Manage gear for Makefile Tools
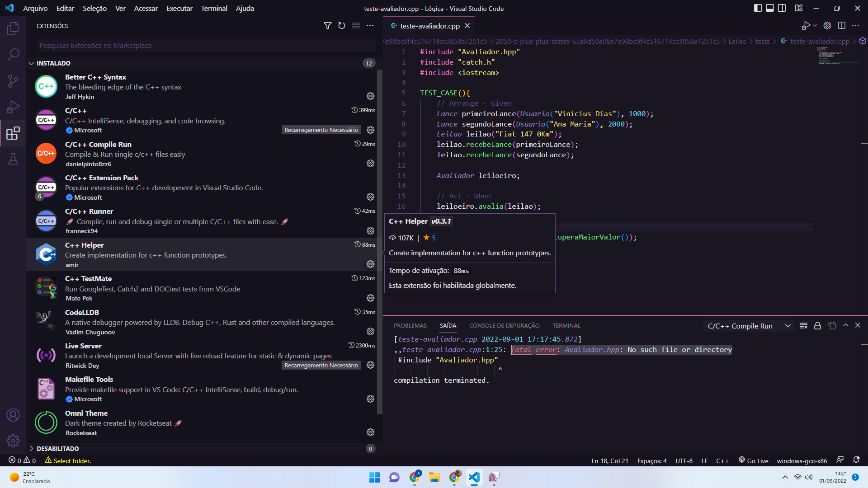Image resolution: width=868 pixels, height=488 pixels. tap(370, 399)
